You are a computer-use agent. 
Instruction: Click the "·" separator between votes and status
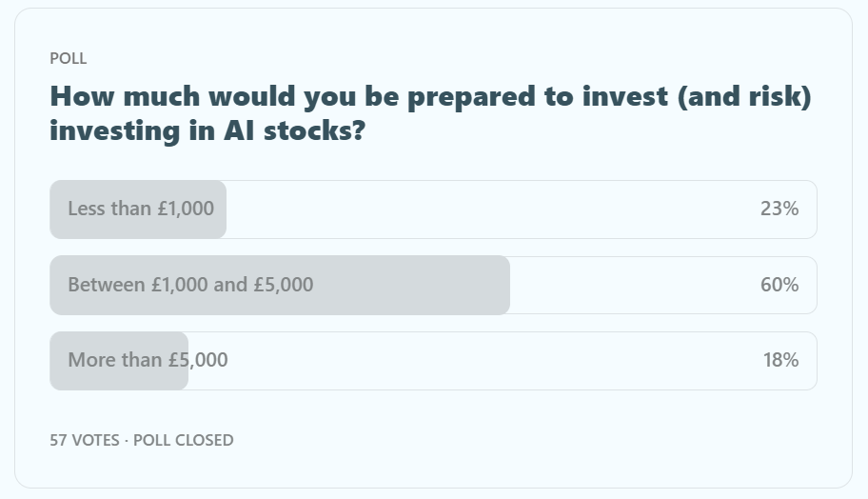[x=127, y=440]
